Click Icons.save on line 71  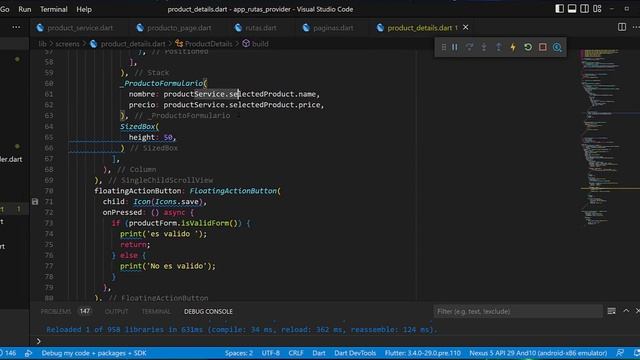tap(176, 202)
